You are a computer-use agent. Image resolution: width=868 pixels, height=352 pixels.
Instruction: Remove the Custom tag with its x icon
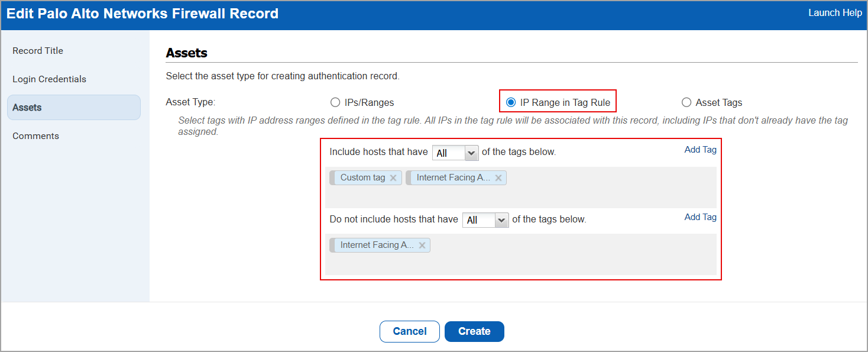[393, 177]
